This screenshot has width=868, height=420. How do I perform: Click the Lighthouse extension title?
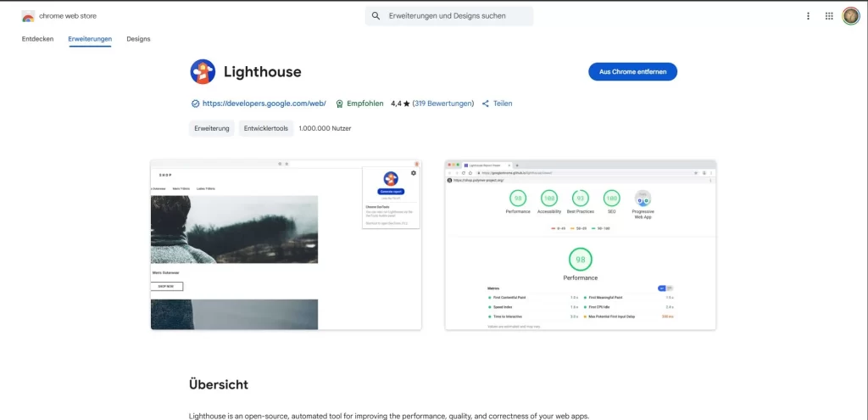click(x=263, y=72)
